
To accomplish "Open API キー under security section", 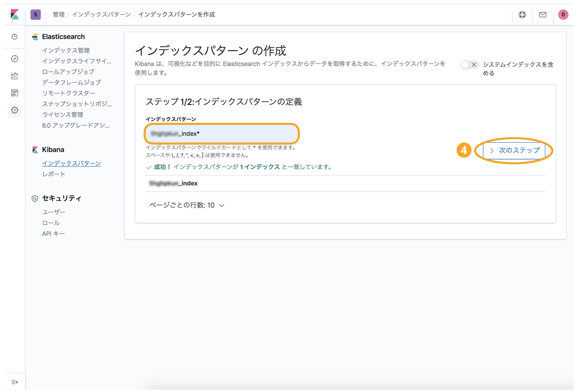I will [x=53, y=234].
